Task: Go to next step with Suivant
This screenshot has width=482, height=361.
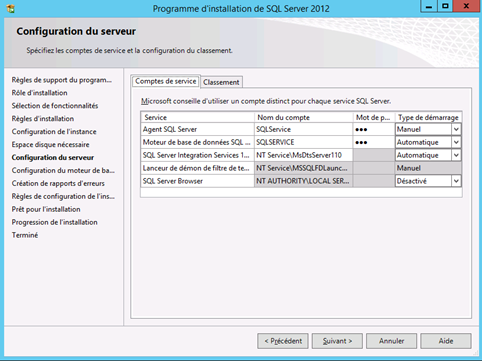Action: [x=337, y=341]
